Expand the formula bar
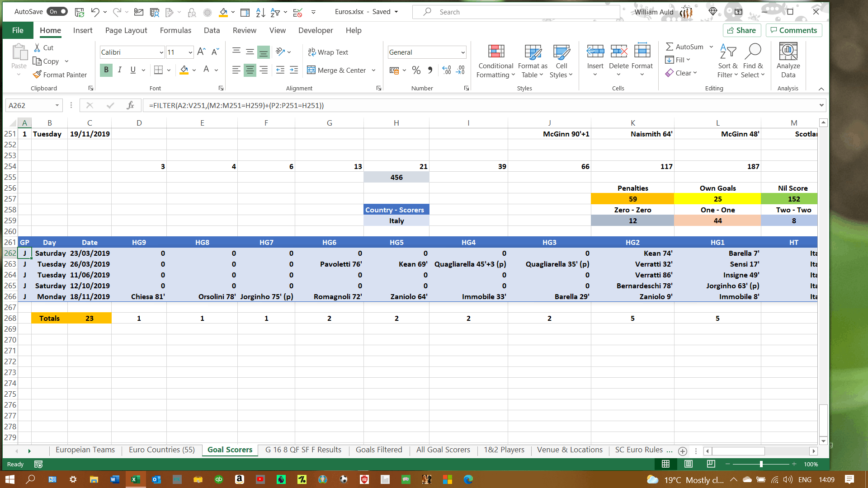868x488 pixels. 821,105
